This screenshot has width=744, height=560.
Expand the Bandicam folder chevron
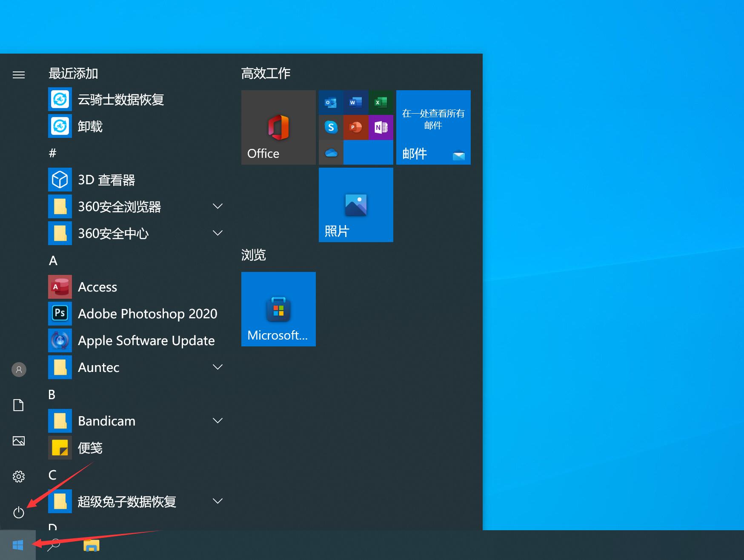[217, 421]
